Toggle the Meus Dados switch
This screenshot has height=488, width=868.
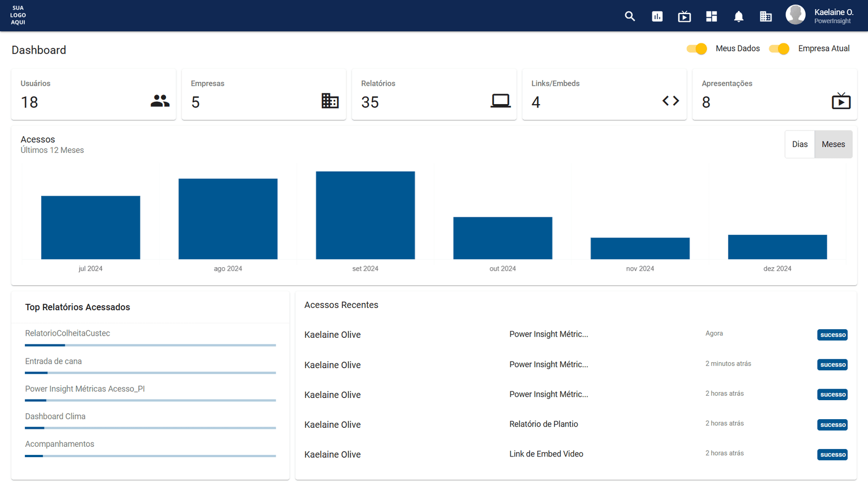click(697, 49)
